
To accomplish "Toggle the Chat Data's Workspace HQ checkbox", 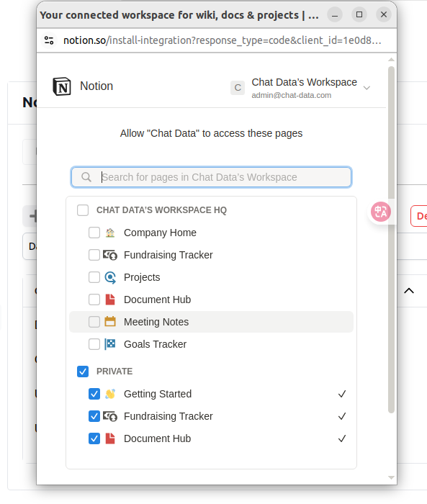I will coord(83,210).
